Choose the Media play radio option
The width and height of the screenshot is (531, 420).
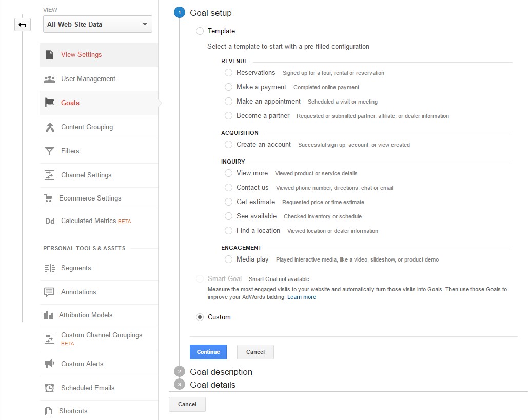(229, 259)
